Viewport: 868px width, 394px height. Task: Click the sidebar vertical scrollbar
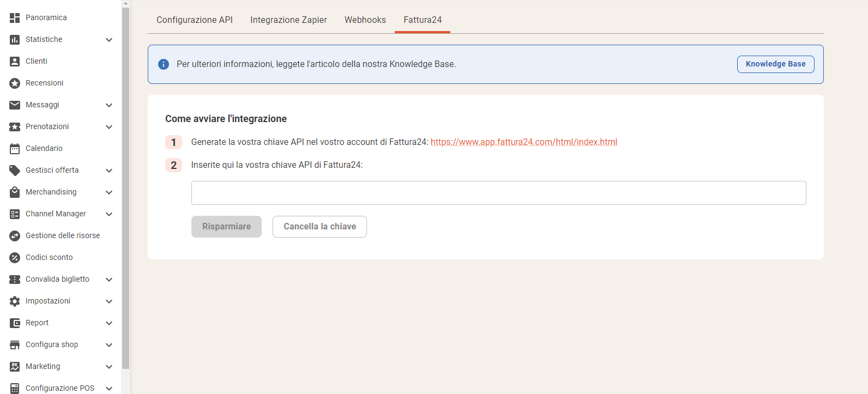(x=126, y=188)
